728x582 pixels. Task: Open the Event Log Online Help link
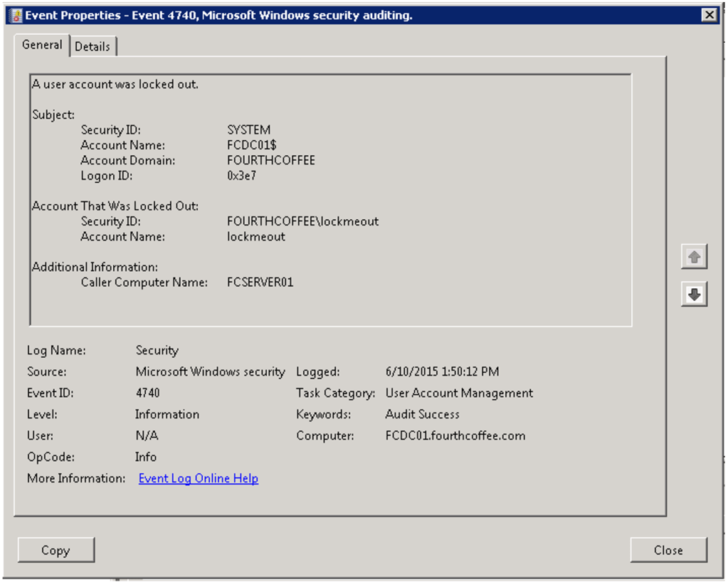pyautogui.click(x=198, y=478)
